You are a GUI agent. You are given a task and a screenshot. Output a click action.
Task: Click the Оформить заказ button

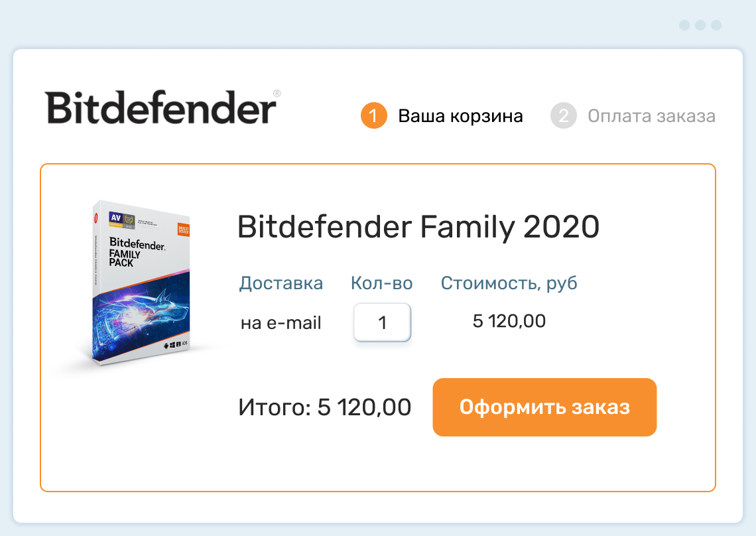point(544,407)
